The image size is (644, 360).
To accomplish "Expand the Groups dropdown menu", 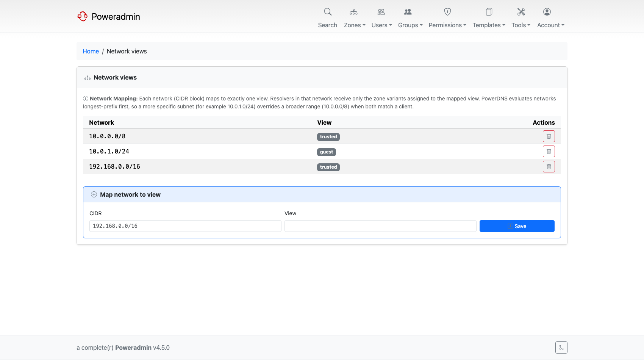I will coord(410,25).
